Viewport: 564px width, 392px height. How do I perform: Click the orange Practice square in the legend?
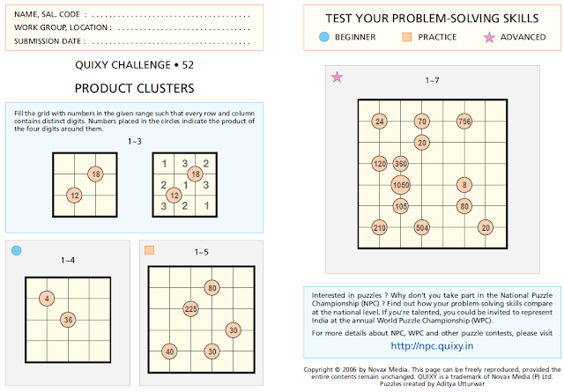tap(406, 37)
